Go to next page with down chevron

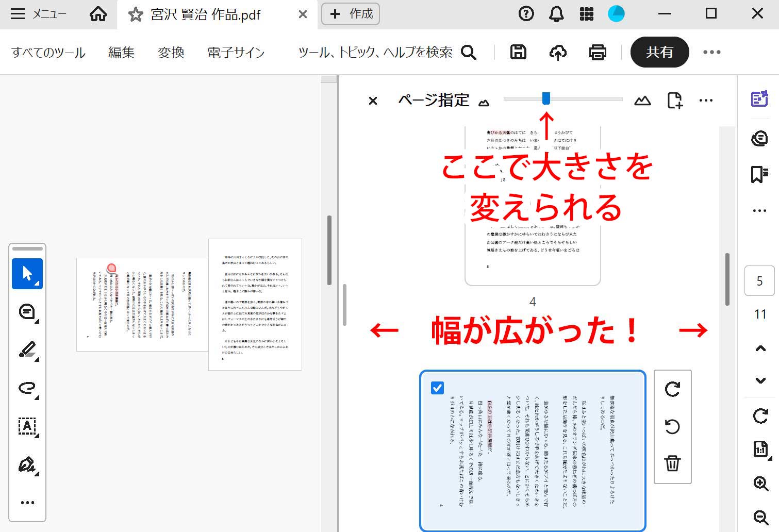[760, 381]
